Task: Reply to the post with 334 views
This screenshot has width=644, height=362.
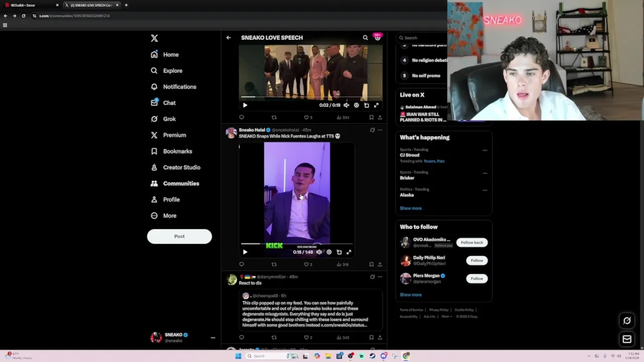Action: (x=242, y=117)
